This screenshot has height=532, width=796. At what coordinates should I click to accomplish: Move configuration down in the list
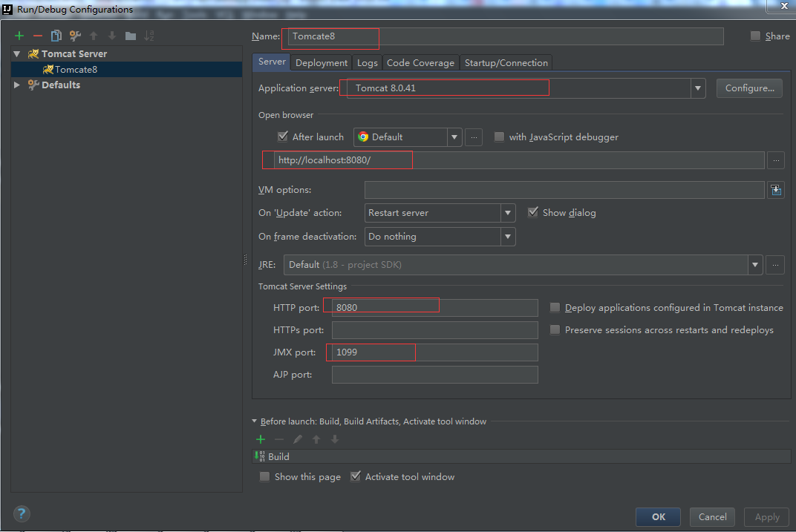111,36
